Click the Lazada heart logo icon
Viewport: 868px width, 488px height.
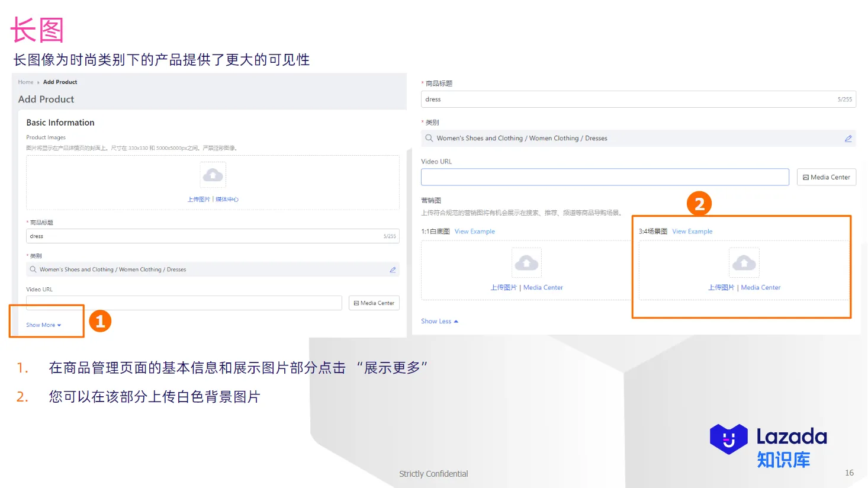point(729,439)
